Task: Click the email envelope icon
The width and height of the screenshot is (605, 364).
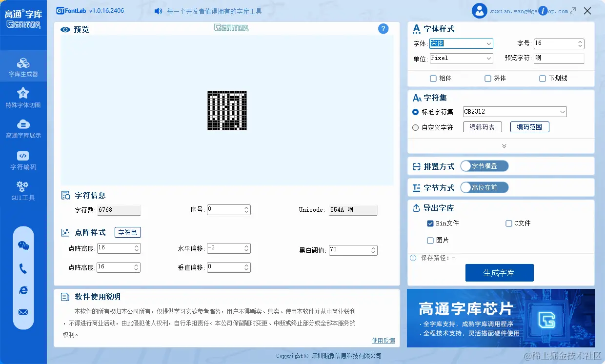Action: pos(23,312)
